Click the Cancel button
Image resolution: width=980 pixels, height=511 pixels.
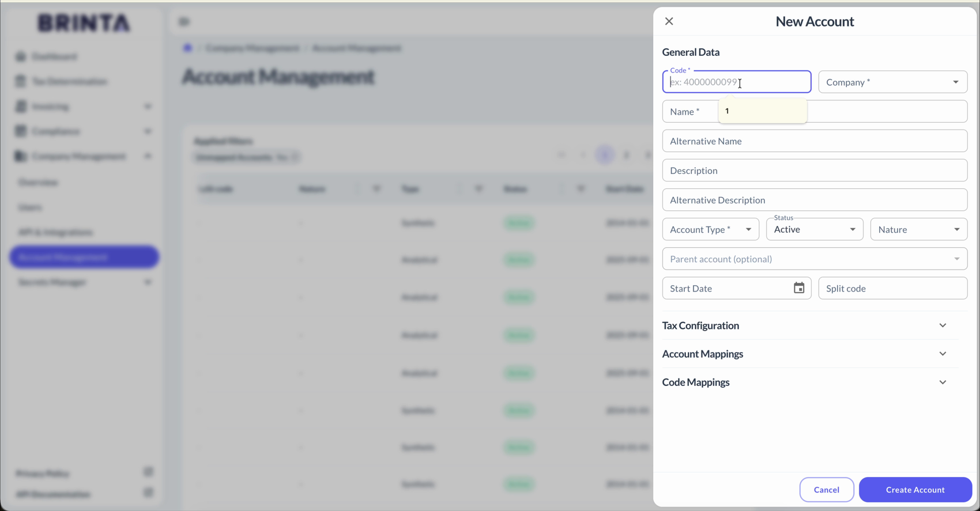pos(826,490)
